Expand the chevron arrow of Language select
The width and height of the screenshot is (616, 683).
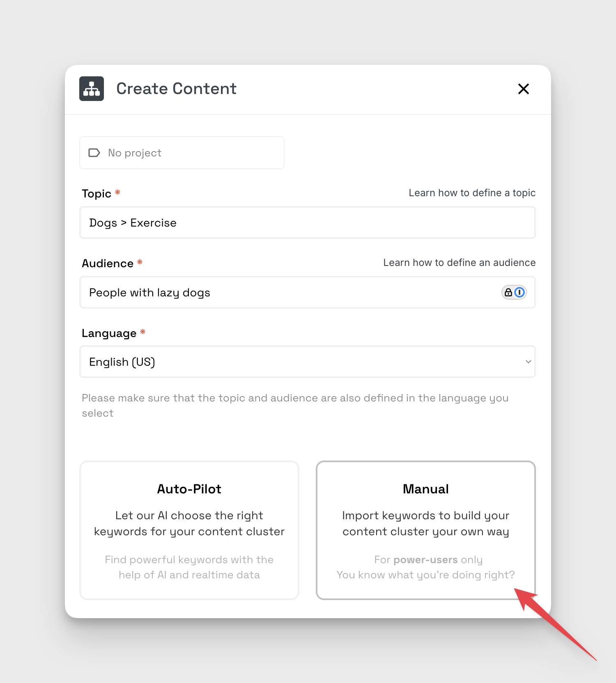528,362
